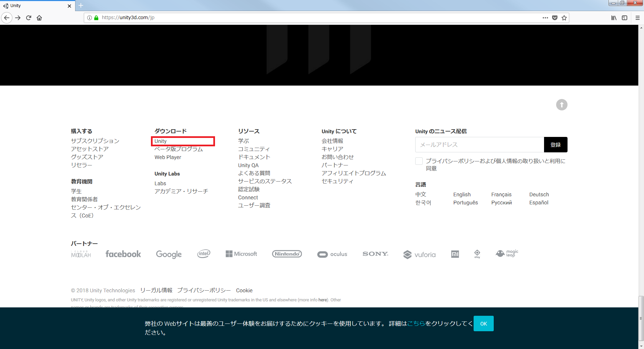
Task: Click the Cloud Moolah partner logo
Action: point(81,254)
